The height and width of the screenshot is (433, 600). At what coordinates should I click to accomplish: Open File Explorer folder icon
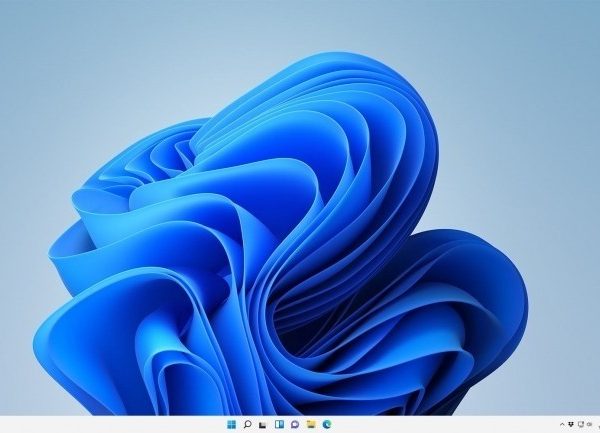(x=311, y=424)
